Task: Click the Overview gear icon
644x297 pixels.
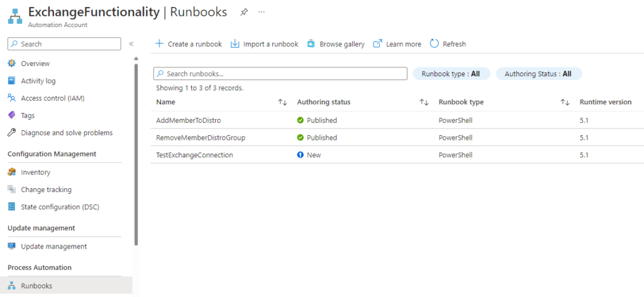Action: [12, 64]
